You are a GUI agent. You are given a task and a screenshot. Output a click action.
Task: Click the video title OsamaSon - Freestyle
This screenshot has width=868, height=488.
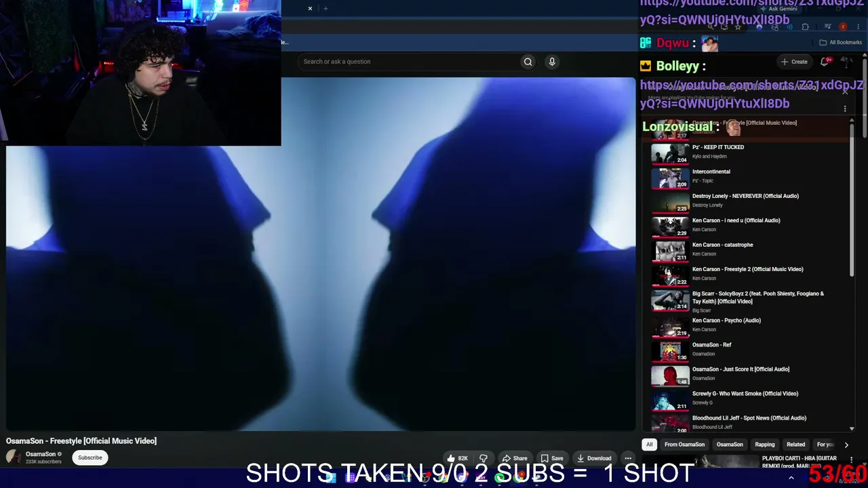point(81,441)
